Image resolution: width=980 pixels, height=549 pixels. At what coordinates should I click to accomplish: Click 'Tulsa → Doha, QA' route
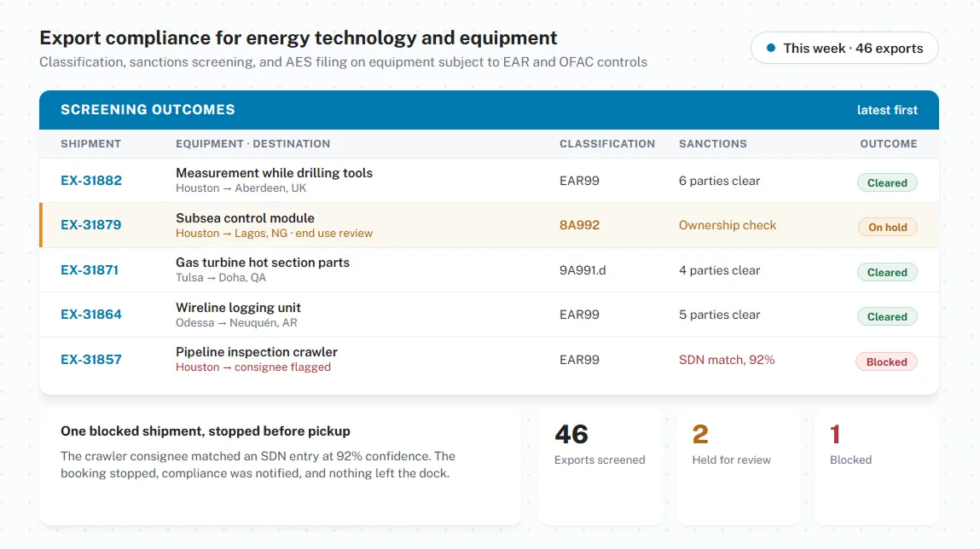(x=221, y=277)
